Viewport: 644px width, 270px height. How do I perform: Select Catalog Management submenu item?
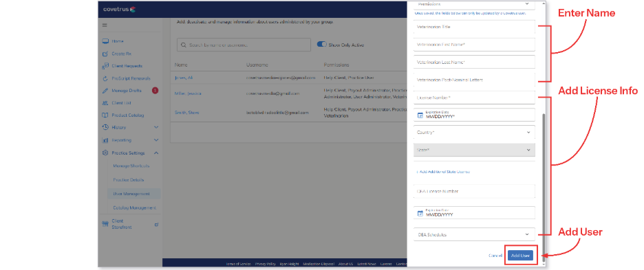click(x=134, y=208)
